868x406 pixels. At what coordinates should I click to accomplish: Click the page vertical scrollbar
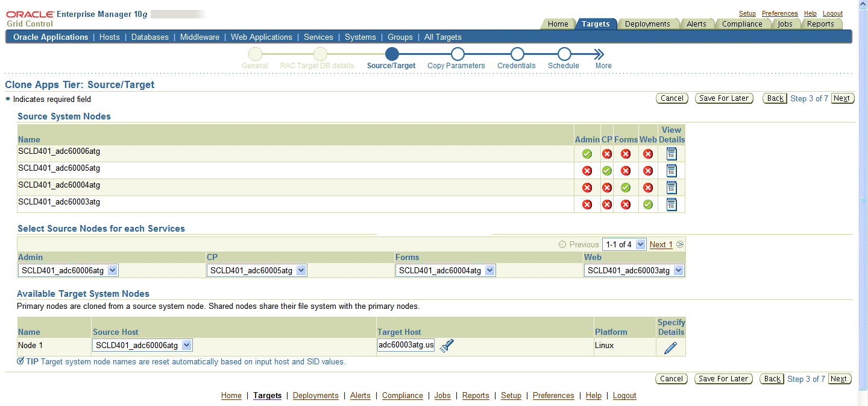[863, 199]
